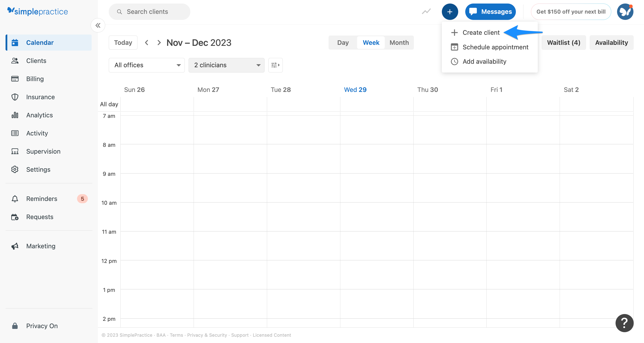Open Waitlist (4)
644x343 pixels.
click(x=564, y=43)
